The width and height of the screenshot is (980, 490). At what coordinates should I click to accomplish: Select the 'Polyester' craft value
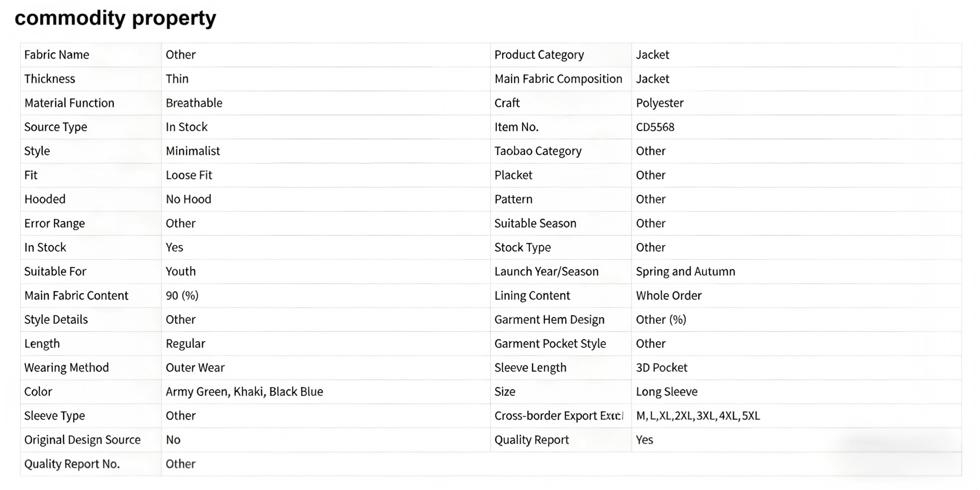click(660, 103)
